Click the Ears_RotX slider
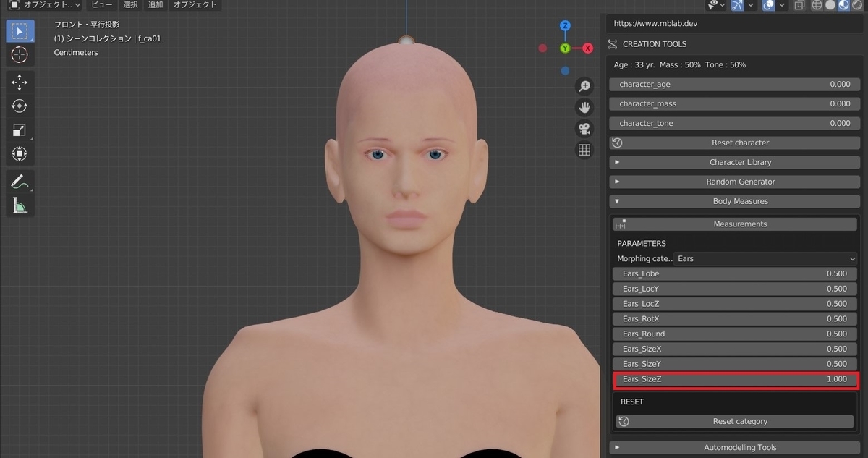Image resolution: width=868 pixels, height=458 pixels. click(735, 318)
